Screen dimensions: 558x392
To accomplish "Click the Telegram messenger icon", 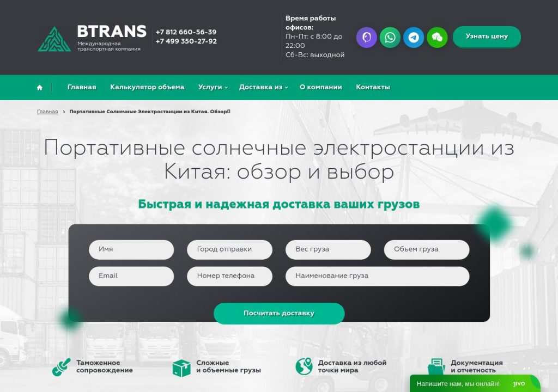I will coord(414,38).
